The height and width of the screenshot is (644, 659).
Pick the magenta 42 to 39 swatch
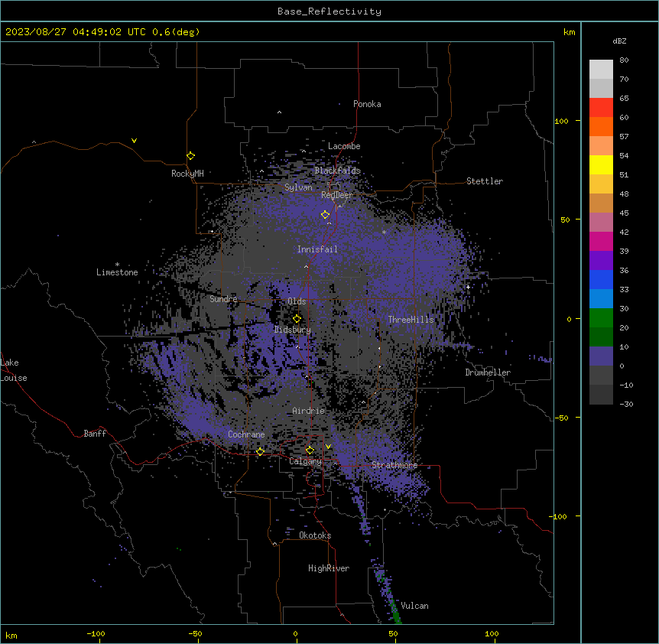[x=601, y=241]
